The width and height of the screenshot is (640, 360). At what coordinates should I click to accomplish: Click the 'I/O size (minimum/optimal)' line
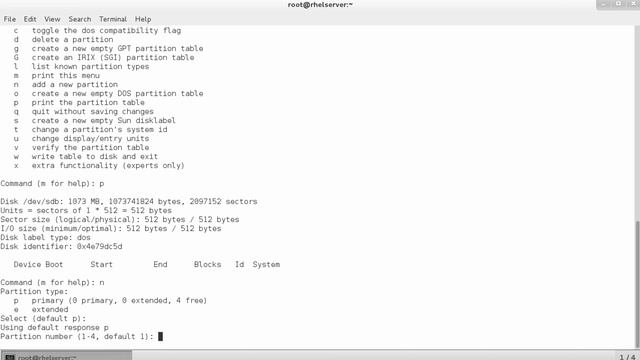pos(111,228)
